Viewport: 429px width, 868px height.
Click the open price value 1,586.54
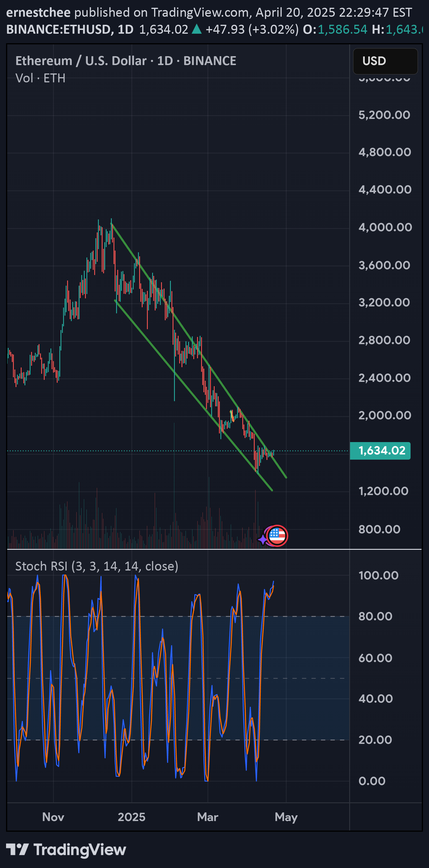coord(342,30)
